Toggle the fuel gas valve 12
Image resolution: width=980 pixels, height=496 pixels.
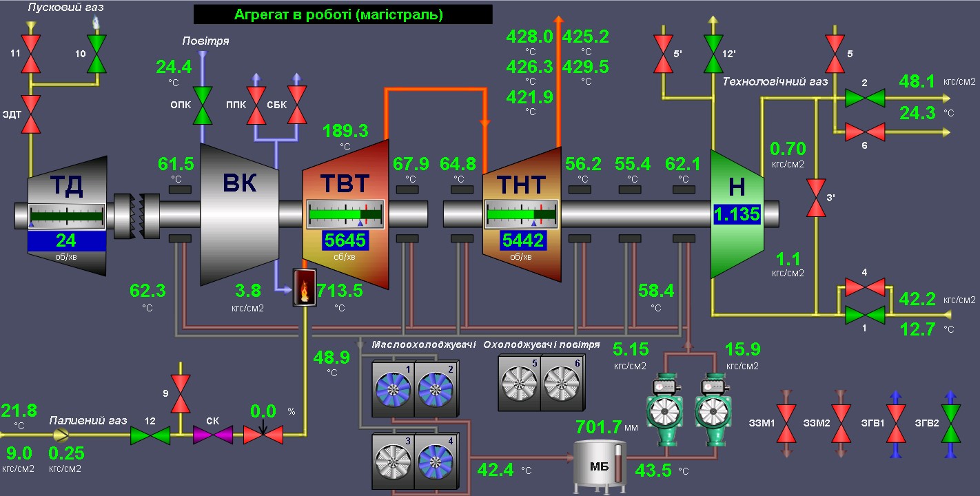tap(150, 435)
